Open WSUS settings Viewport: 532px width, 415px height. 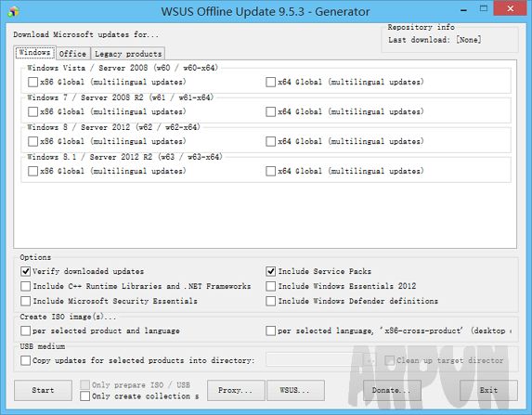pos(295,390)
